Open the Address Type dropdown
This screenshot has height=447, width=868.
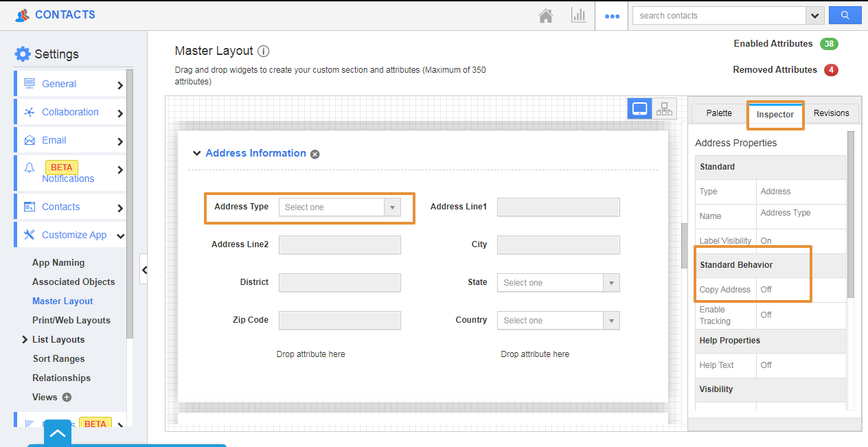point(339,207)
